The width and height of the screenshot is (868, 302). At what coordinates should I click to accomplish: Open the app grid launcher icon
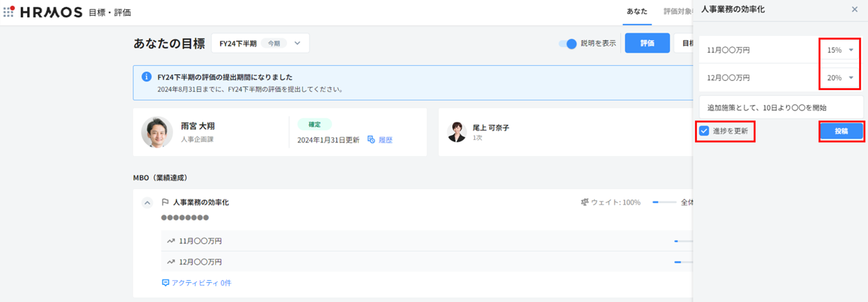click(9, 12)
